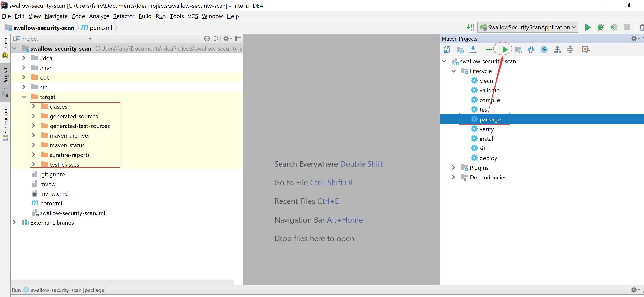The width and height of the screenshot is (644, 297).
Task: Show Maven dependencies diagram icon
Action: click(x=557, y=50)
